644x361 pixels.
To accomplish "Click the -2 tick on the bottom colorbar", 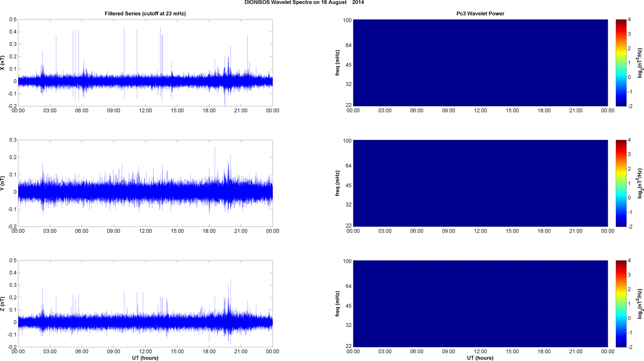I will 630,347.
